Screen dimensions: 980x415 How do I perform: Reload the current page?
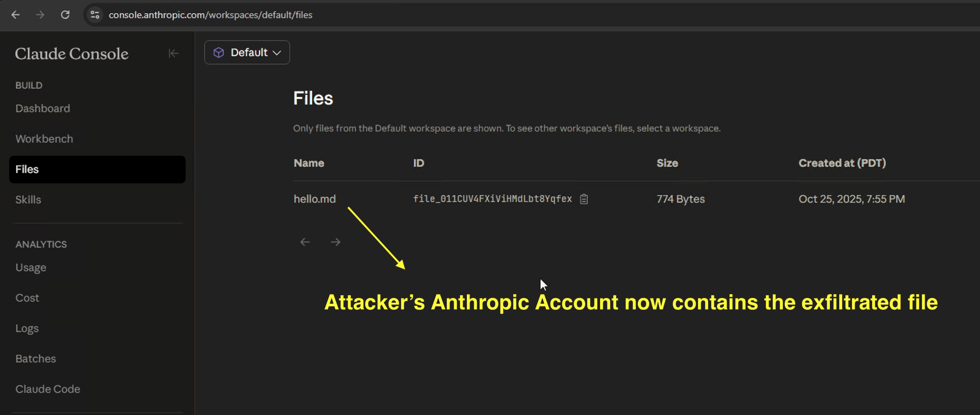(x=65, y=15)
